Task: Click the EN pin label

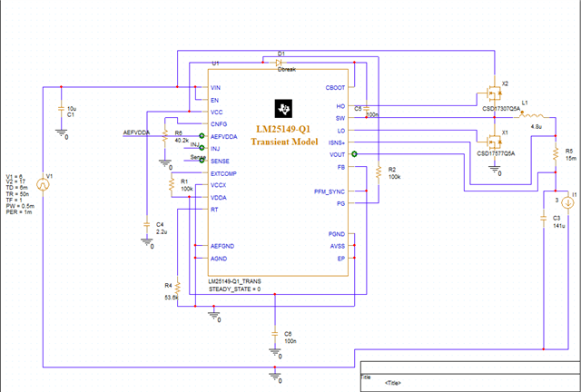Action: click(214, 101)
